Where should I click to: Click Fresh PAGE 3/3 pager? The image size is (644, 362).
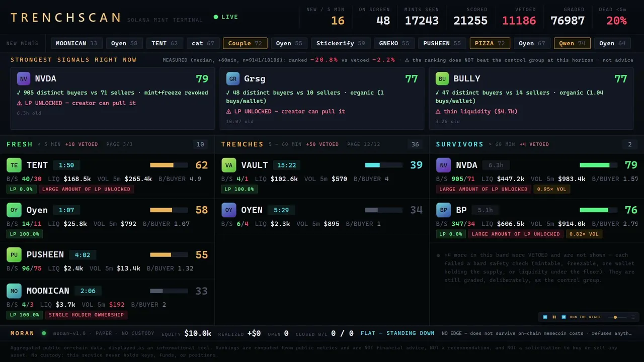click(x=119, y=144)
